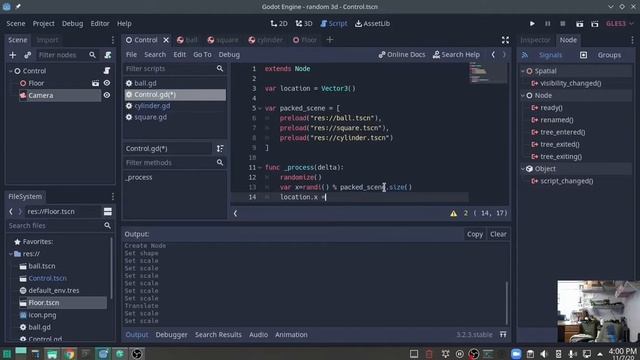640x360 pixels.
Task: Go to previous edited script arrow
Action: tap(493, 55)
